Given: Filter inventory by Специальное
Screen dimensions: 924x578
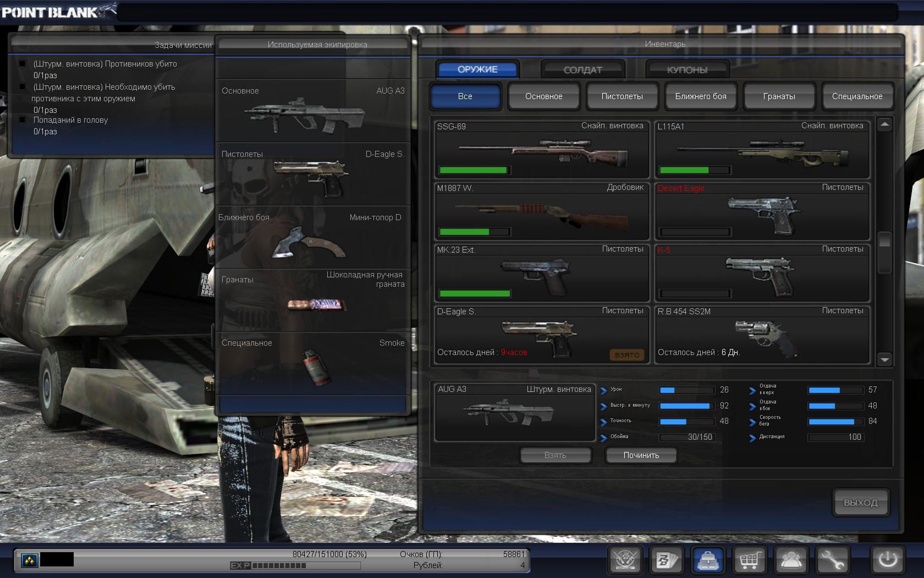Looking at the screenshot, I should [x=857, y=96].
